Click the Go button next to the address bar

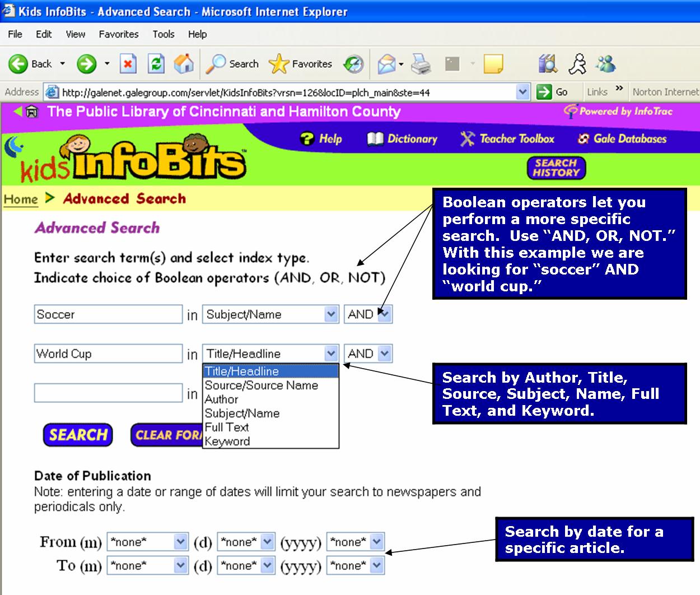pyautogui.click(x=552, y=92)
